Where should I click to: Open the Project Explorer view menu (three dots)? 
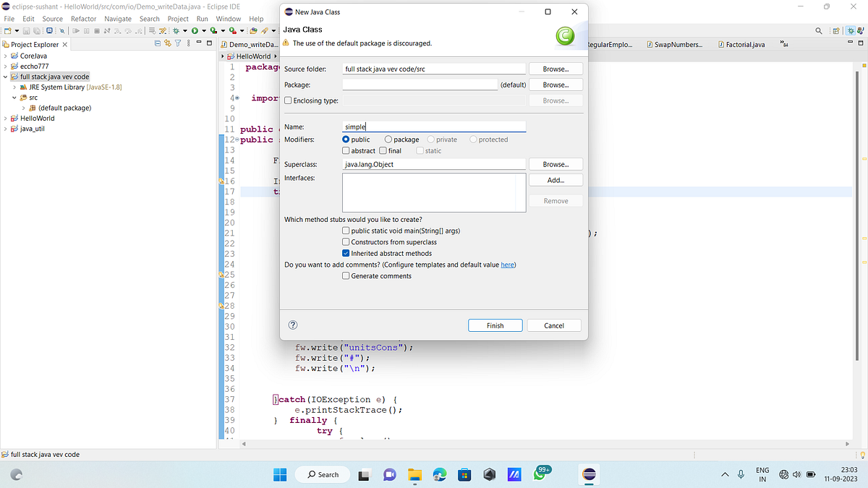188,44
